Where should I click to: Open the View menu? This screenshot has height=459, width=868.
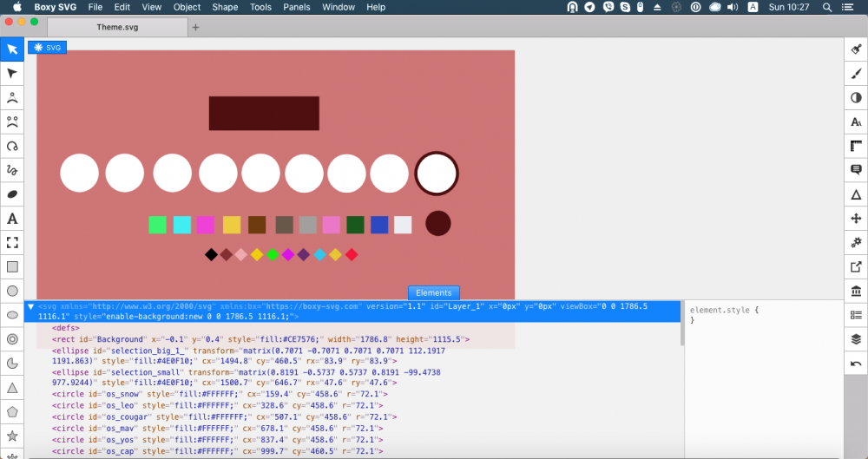(x=151, y=7)
